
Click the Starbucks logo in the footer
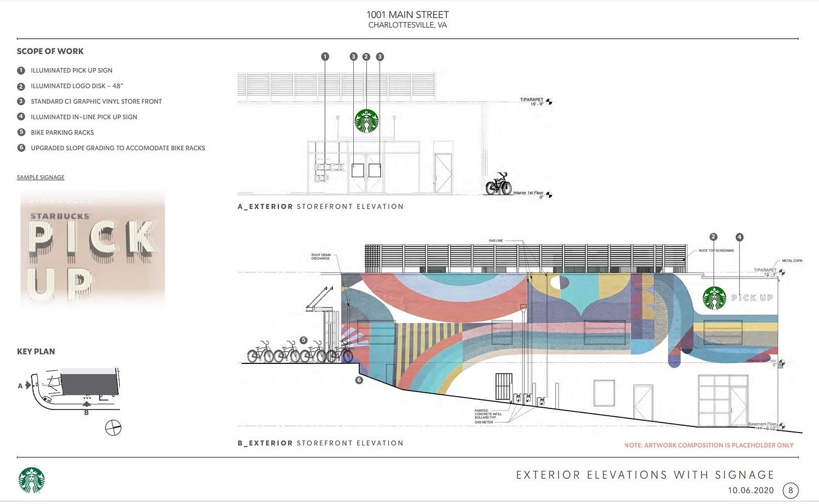31,480
